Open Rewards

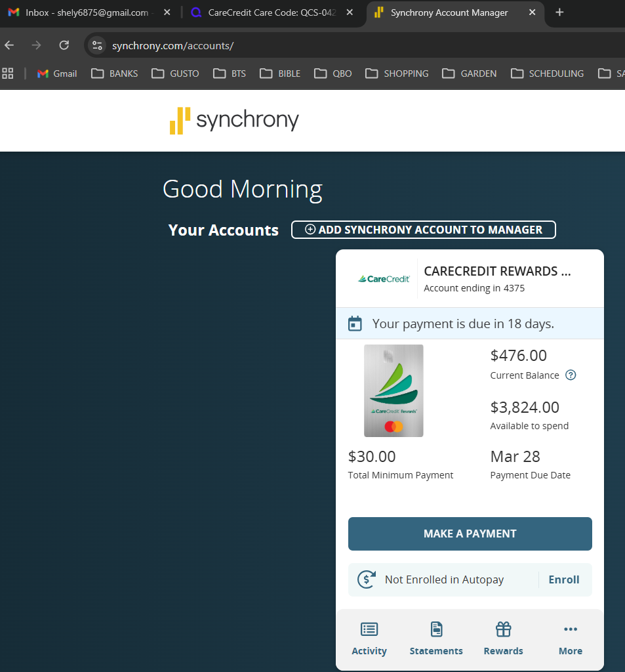[503, 639]
